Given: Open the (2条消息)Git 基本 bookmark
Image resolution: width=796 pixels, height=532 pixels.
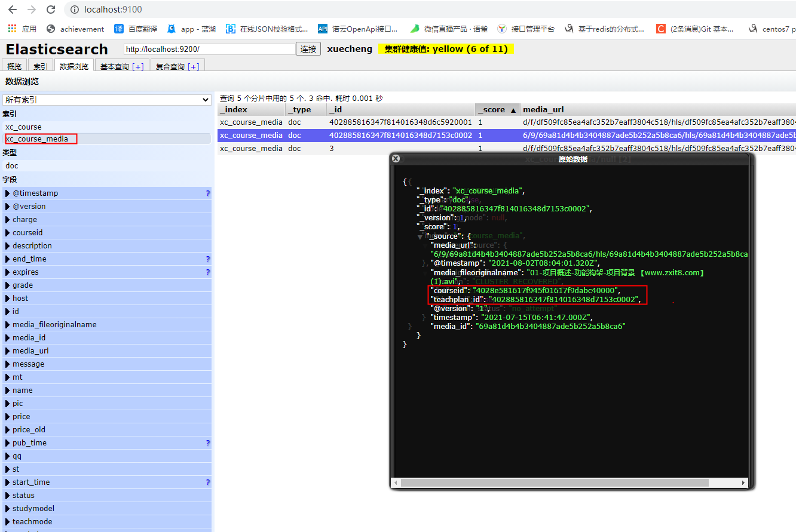Looking at the screenshot, I should click(695, 29).
